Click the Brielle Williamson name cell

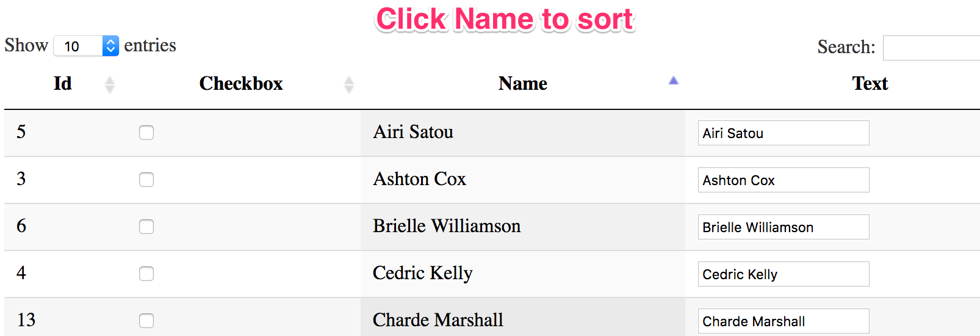pos(447,227)
